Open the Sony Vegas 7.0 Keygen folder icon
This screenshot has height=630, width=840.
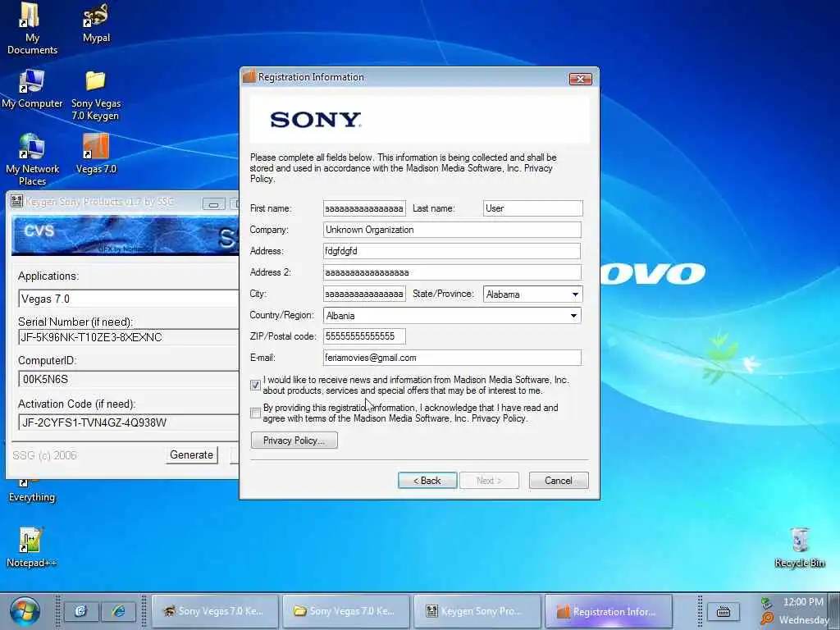(95, 95)
